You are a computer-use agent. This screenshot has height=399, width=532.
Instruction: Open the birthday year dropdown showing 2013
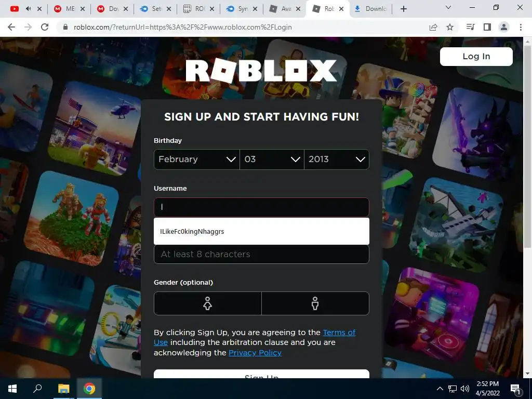click(x=337, y=159)
